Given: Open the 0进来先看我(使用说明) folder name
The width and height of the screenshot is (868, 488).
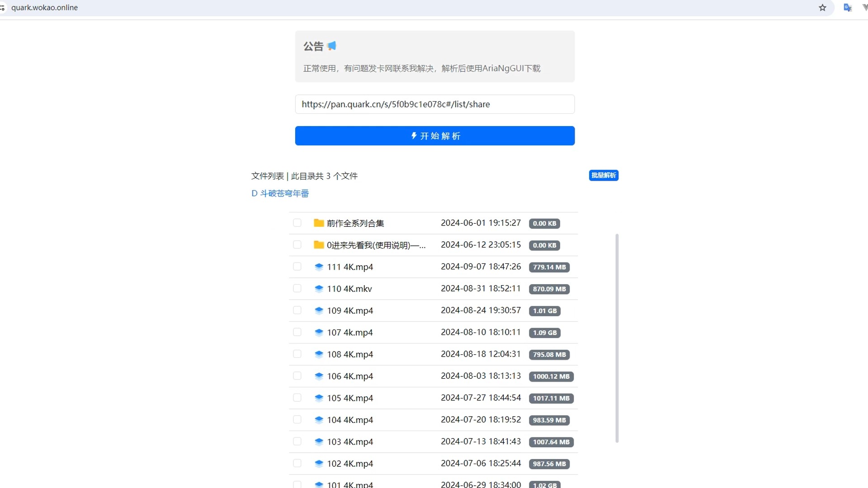Looking at the screenshot, I should pyautogui.click(x=376, y=245).
